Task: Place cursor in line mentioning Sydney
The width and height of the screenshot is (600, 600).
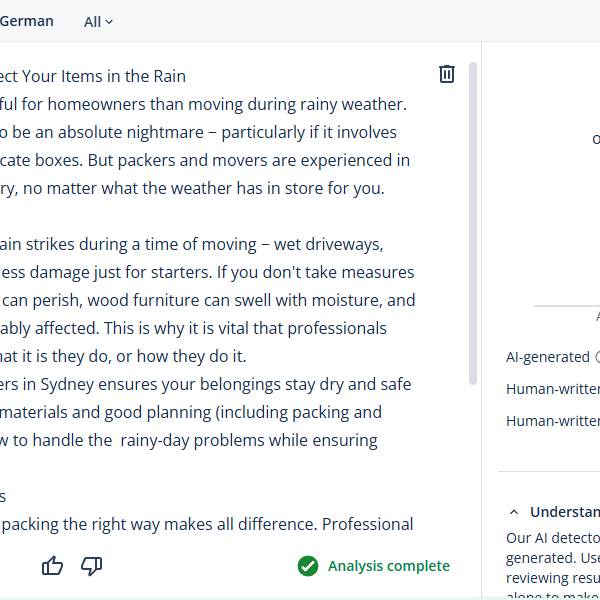Action: pos(205,384)
